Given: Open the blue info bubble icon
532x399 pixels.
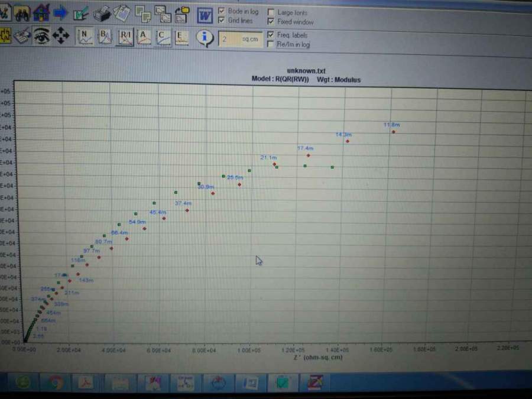Looking at the screenshot, I should (205, 38).
